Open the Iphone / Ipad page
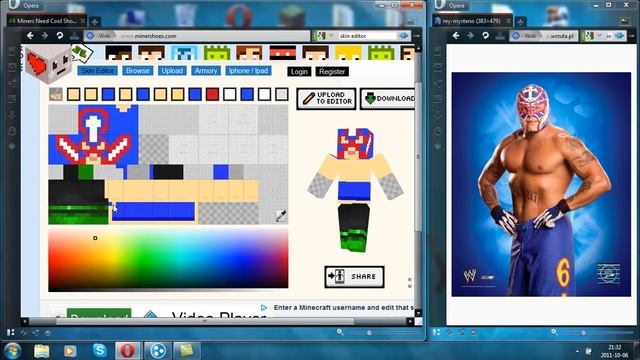 (x=248, y=71)
